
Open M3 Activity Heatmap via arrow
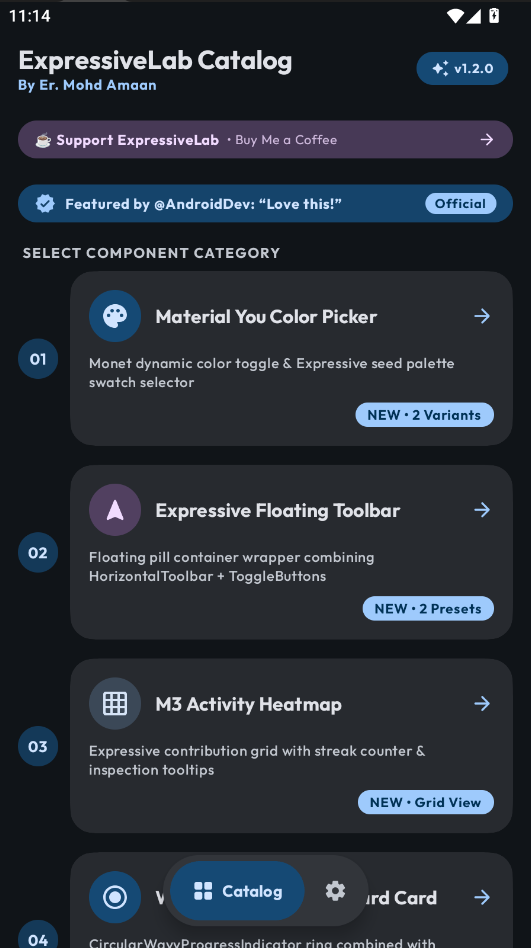[x=482, y=704]
